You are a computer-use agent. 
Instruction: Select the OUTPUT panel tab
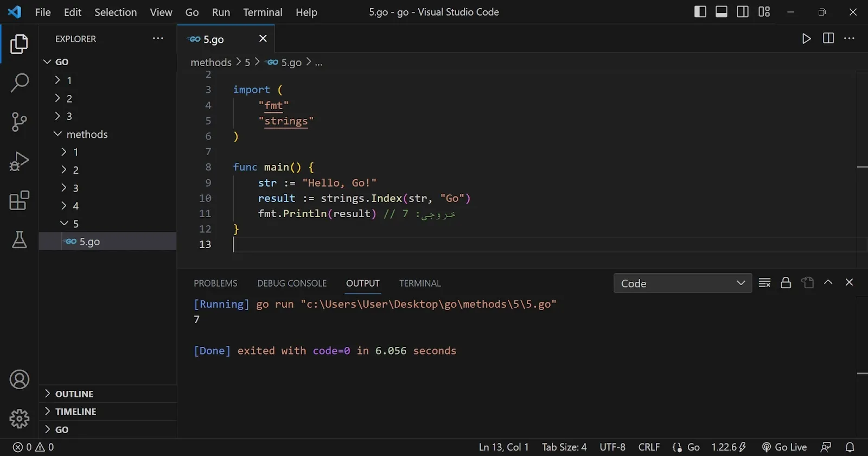(363, 283)
